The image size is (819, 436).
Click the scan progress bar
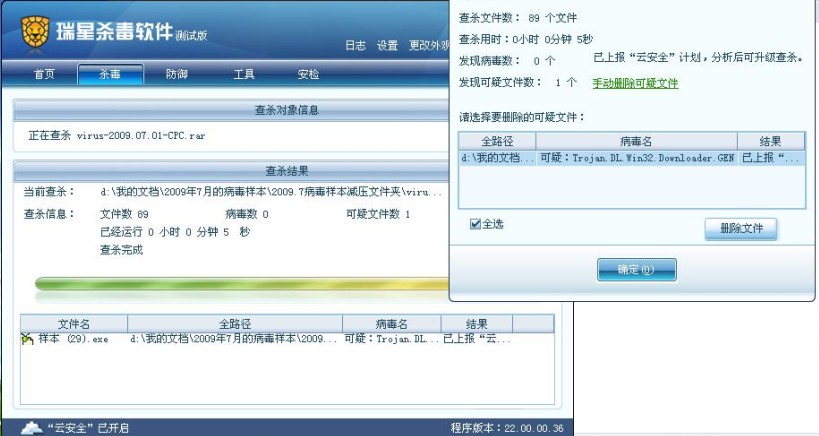[x=243, y=284]
